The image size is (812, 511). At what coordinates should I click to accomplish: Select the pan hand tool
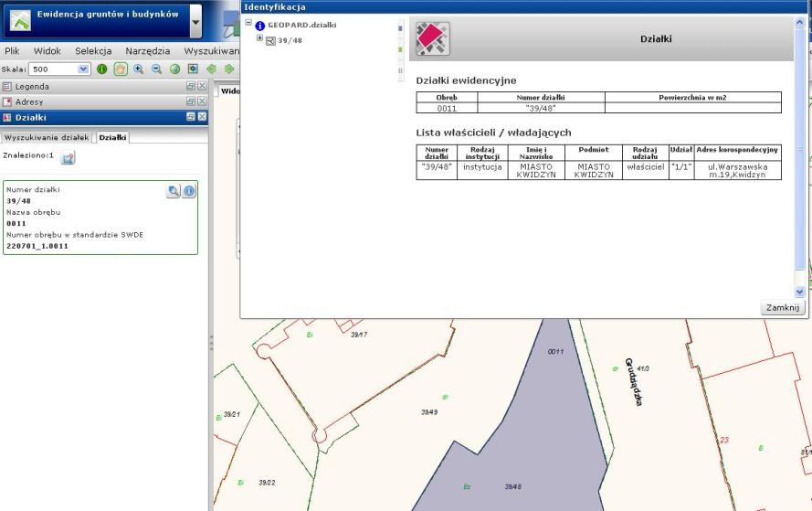[x=119, y=69]
